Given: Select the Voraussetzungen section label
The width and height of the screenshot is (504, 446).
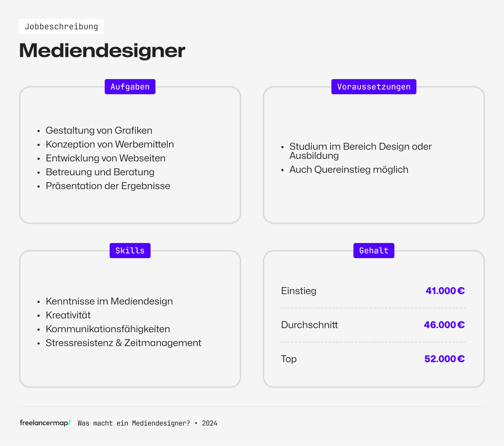Looking at the screenshot, I should [x=374, y=87].
